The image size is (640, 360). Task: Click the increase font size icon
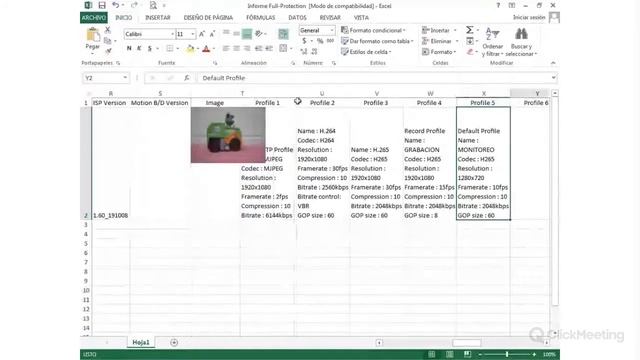tap(202, 34)
